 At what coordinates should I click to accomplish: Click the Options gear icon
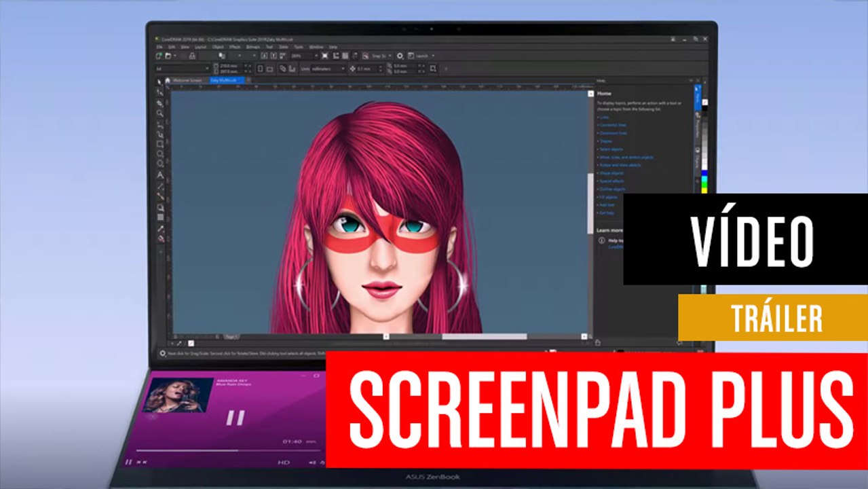[x=400, y=56]
